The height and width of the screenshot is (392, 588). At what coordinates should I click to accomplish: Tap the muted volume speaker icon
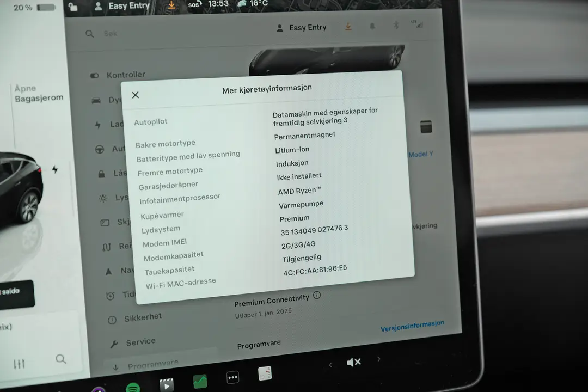coord(354,362)
